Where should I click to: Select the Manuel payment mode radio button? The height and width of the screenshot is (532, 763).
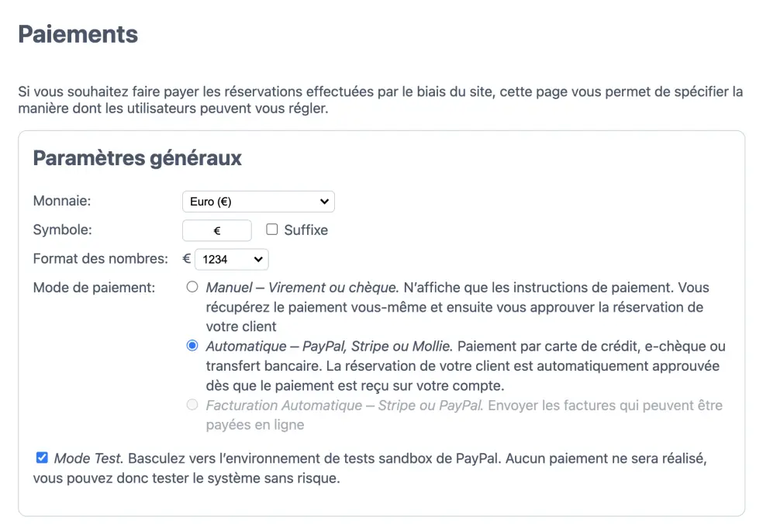coord(192,287)
